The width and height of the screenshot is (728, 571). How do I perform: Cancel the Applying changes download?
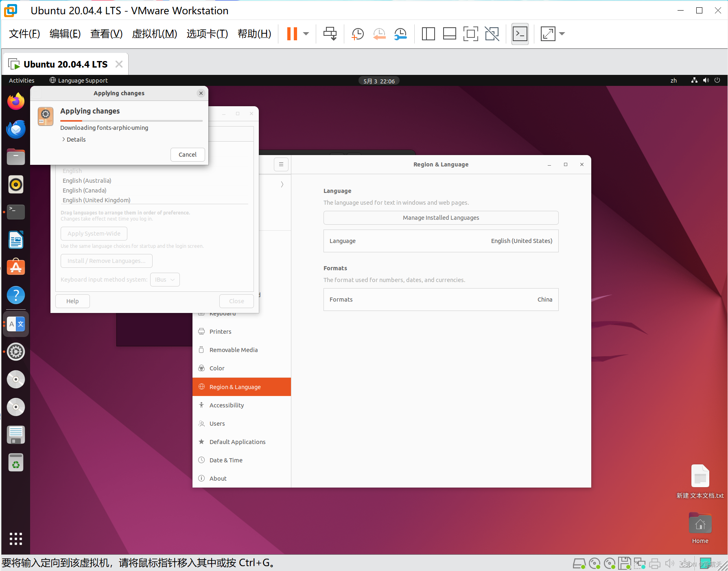coord(188,155)
